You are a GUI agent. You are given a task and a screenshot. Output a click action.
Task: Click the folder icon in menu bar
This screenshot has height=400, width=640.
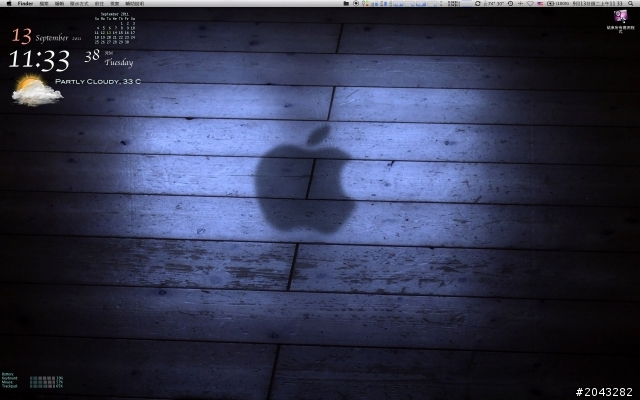tap(346, 3)
